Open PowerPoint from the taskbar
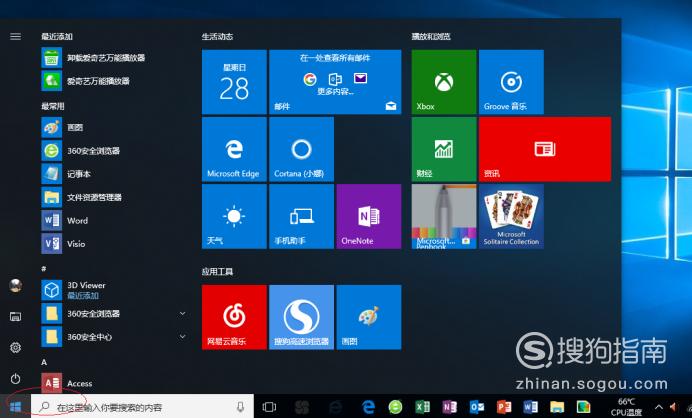Image resolution: width=692 pixels, height=418 pixels. point(504,407)
